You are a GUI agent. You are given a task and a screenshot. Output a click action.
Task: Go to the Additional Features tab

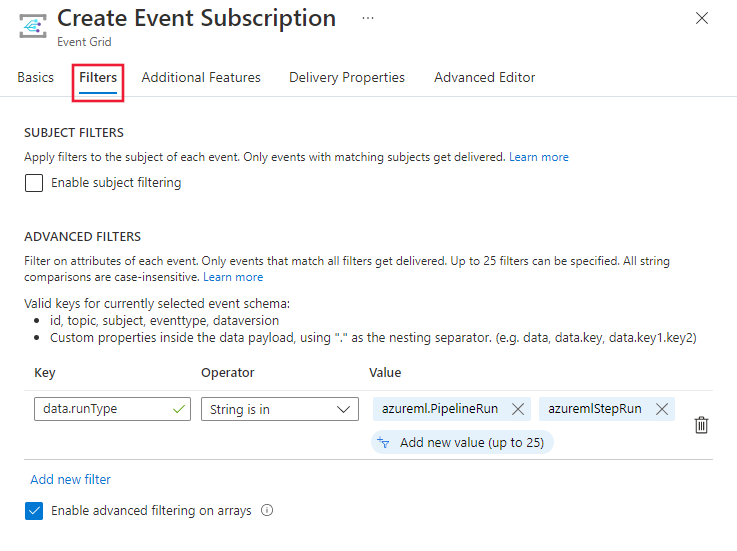click(x=201, y=77)
